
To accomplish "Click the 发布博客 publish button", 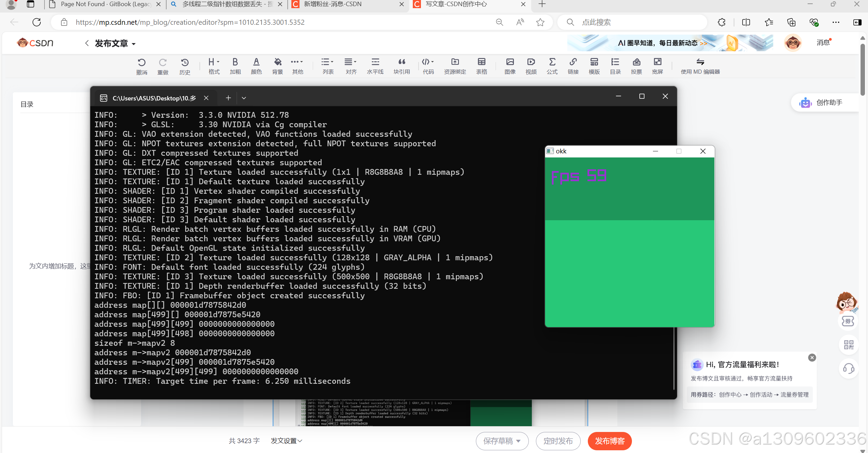I will click(610, 441).
